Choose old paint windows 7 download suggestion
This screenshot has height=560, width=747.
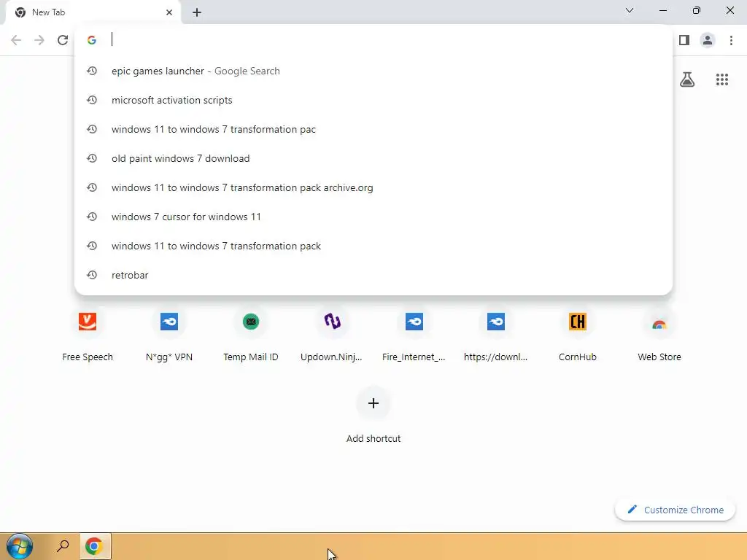(x=373, y=158)
